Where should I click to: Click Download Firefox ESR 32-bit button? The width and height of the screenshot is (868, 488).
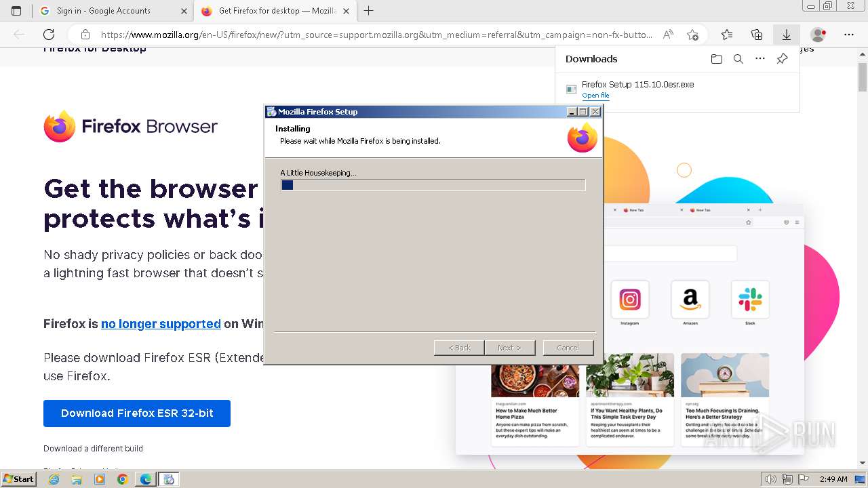click(137, 413)
